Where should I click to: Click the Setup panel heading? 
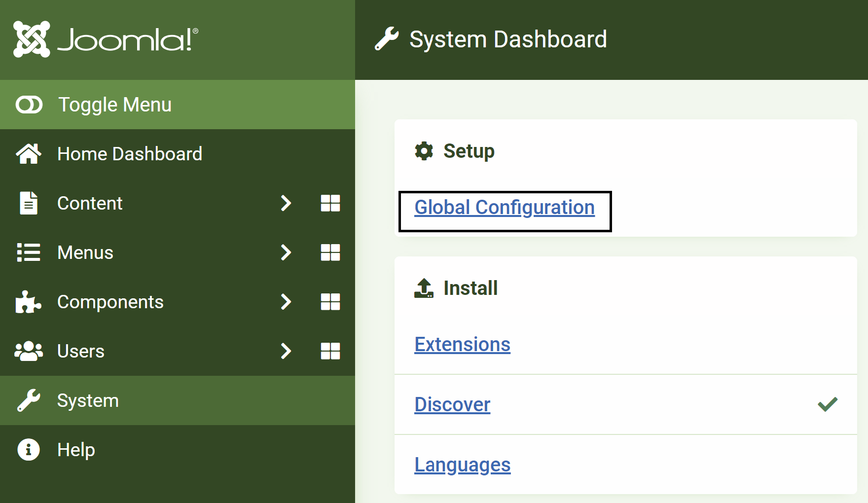point(469,151)
